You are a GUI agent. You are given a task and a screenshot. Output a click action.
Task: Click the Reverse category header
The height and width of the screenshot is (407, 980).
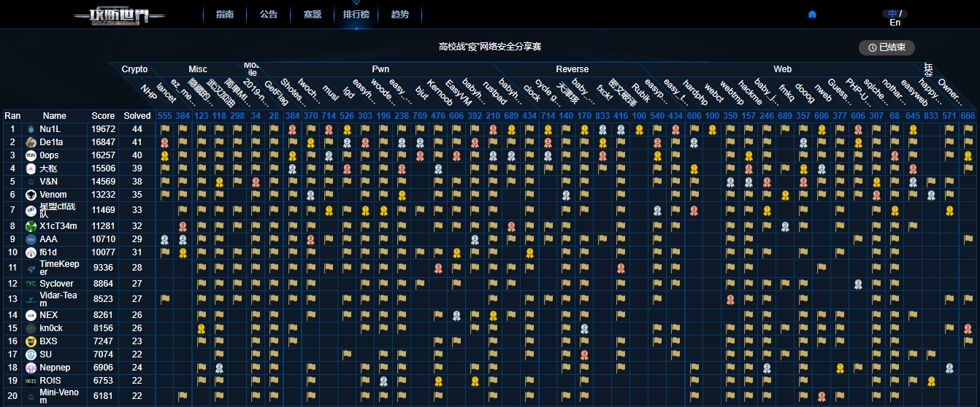[572, 69]
